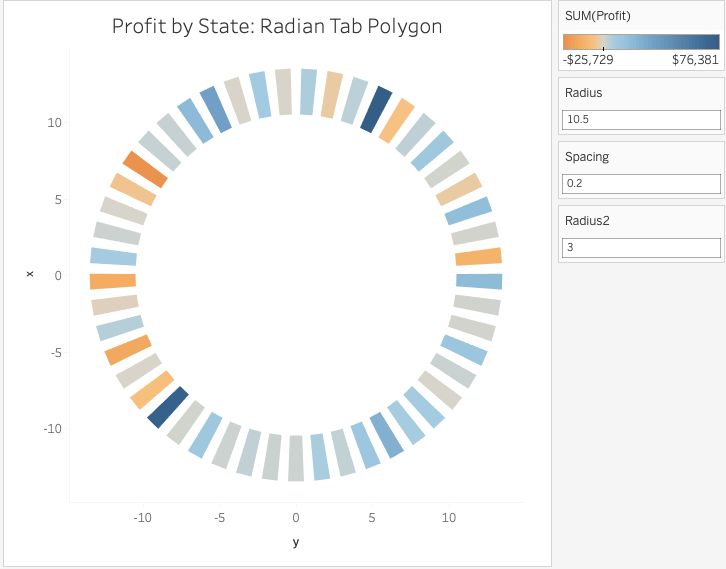
Task: Select the SUM(Profit) legend title
Action: pyautogui.click(x=597, y=17)
